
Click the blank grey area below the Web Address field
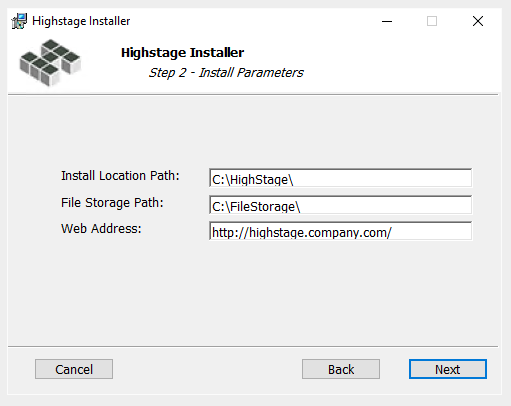point(253,293)
